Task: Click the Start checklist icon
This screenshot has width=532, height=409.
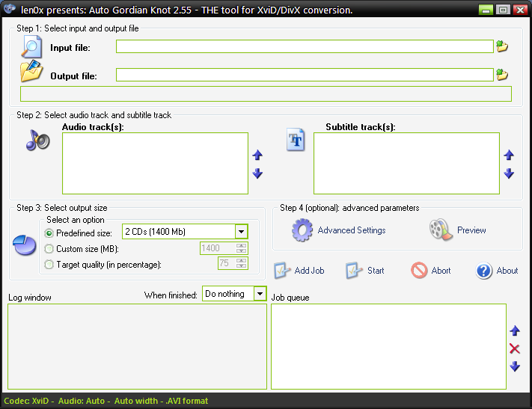Action: point(354,270)
